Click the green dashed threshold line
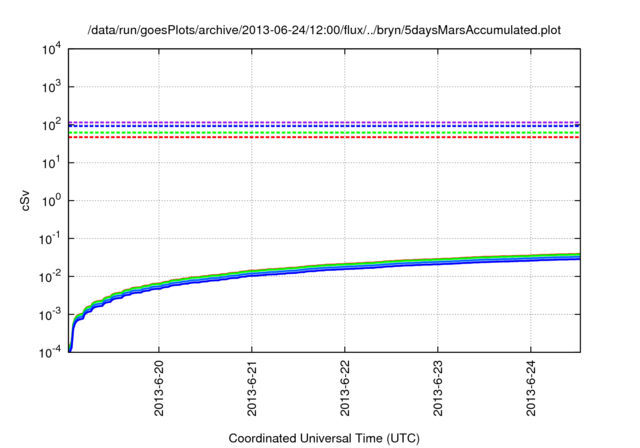Screen dimensions: 640x448 (x=324, y=133)
